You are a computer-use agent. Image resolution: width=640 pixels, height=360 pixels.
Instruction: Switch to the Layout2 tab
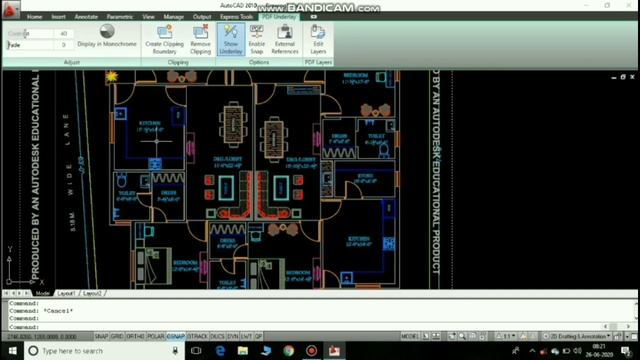[x=92, y=293]
